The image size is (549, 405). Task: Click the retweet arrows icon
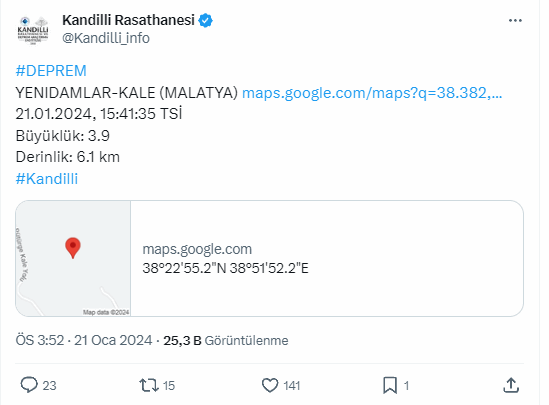tap(149, 385)
